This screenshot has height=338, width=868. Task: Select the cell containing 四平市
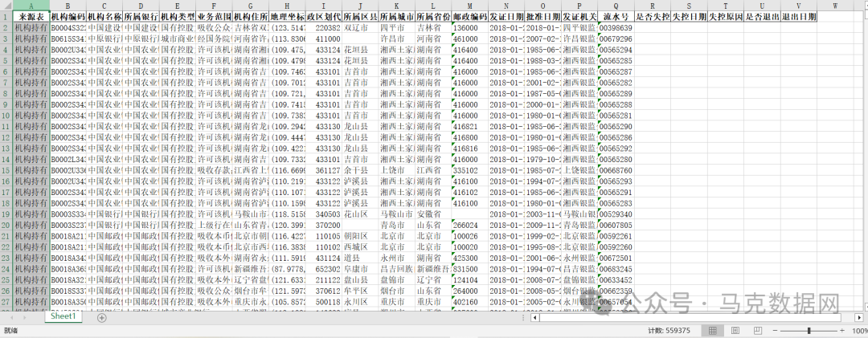pos(397,27)
